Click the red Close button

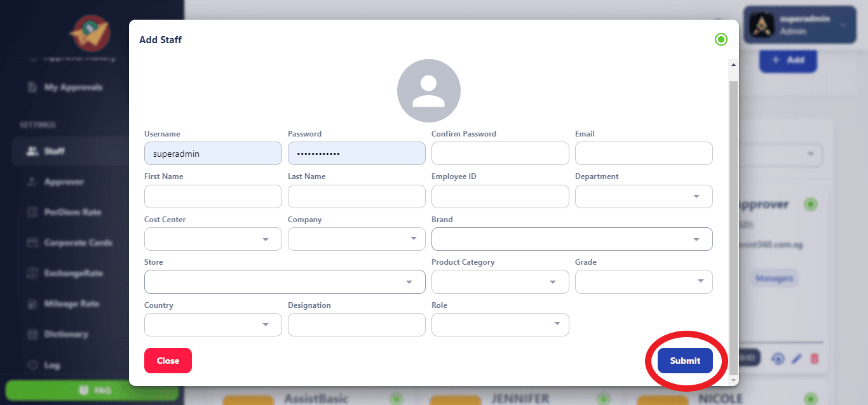pos(168,361)
